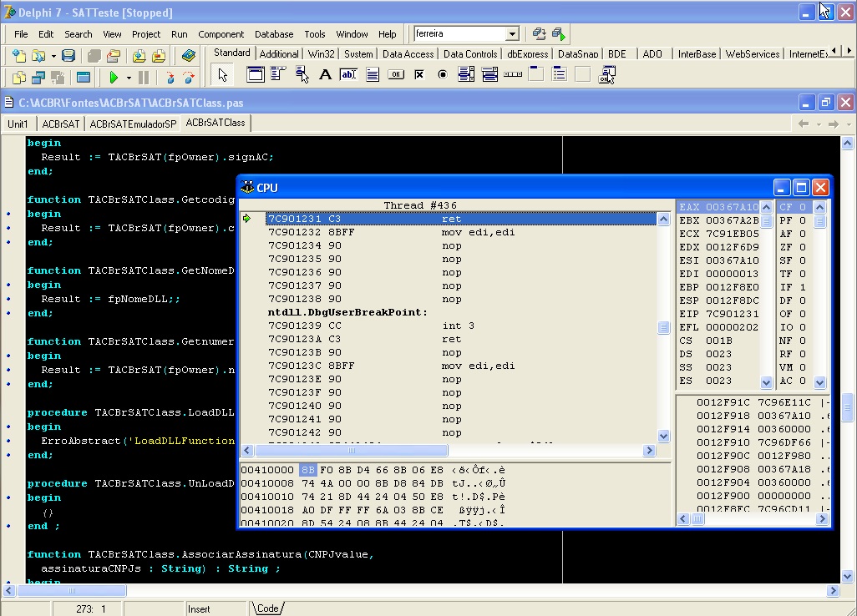Screen dimensions: 857x616
Task: Click the Trace Into debug icon
Action: [x=170, y=78]
